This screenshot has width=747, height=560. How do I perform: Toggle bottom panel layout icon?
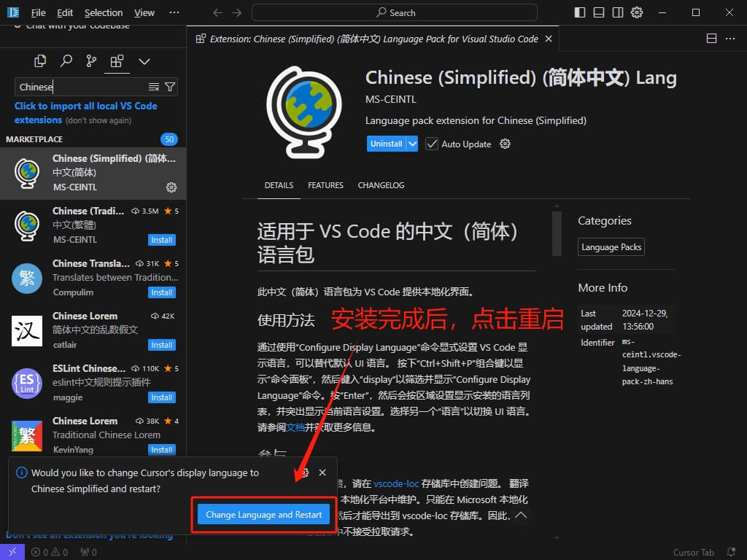(599, 12)
